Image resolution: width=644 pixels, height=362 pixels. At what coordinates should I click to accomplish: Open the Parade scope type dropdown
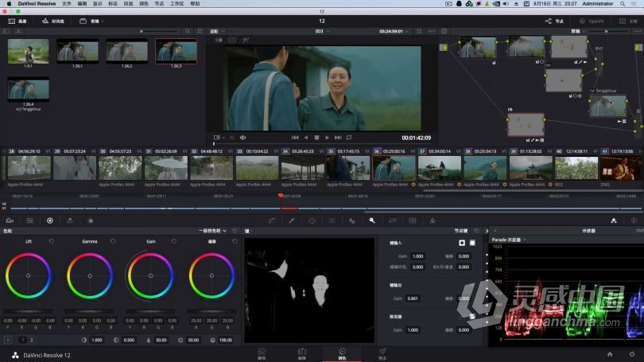point(509,239)
